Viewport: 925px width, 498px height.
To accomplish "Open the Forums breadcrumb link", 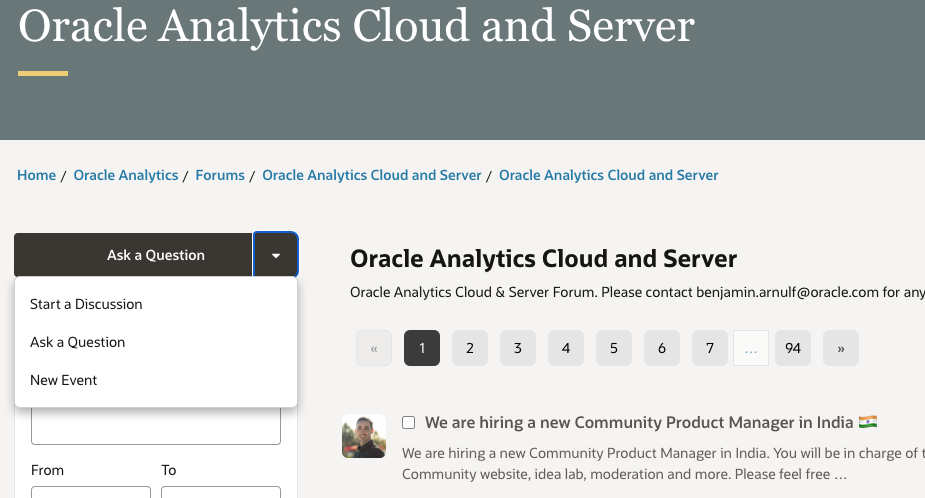I will tap(220, 175).
